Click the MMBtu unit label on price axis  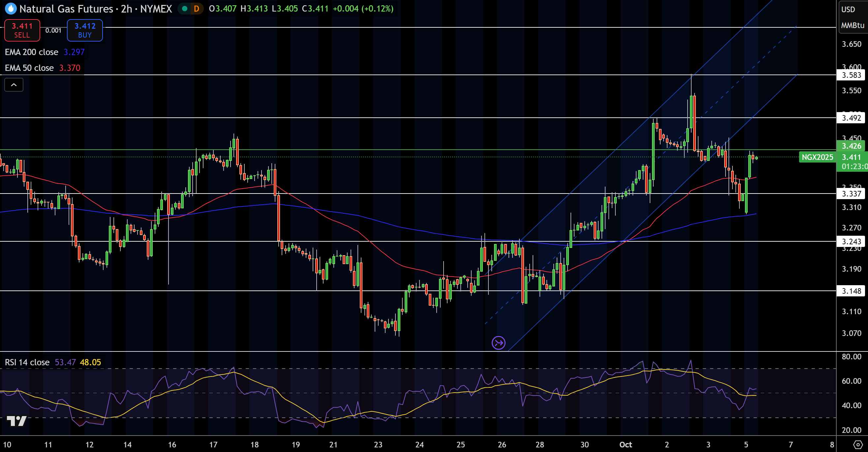(x=852, y=25)
